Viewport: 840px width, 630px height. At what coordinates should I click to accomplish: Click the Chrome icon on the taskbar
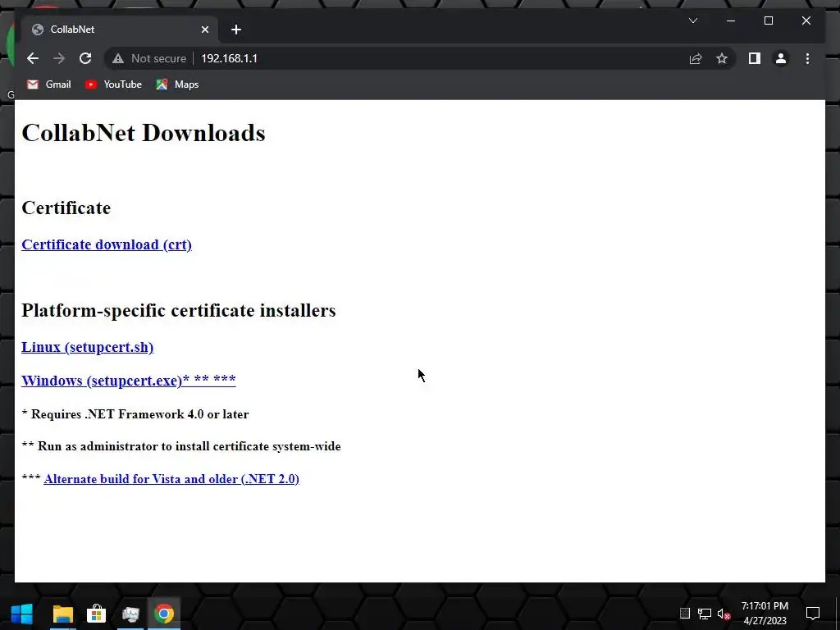(x=164, y=614)
